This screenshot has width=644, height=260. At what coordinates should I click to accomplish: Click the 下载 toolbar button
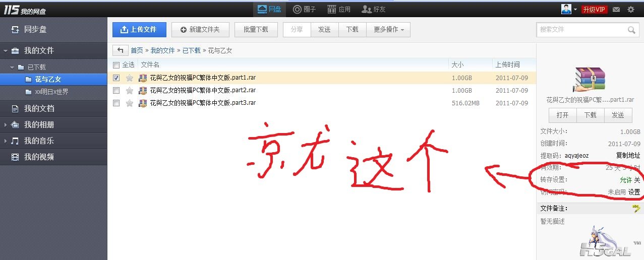(x=352, y=30)
